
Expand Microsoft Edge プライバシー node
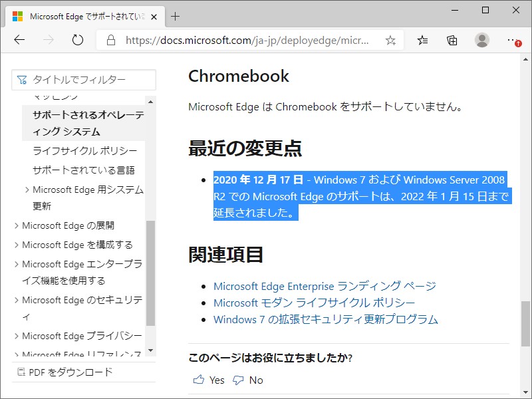(x=16, y=336)
